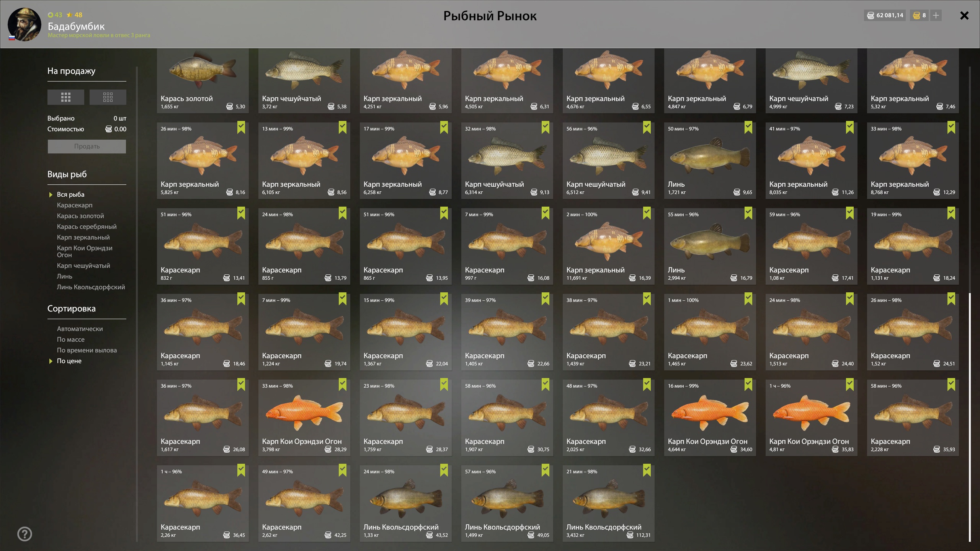The image size is (980, 551).
Task: Sort fish by По массе
Action: [71, 339]
